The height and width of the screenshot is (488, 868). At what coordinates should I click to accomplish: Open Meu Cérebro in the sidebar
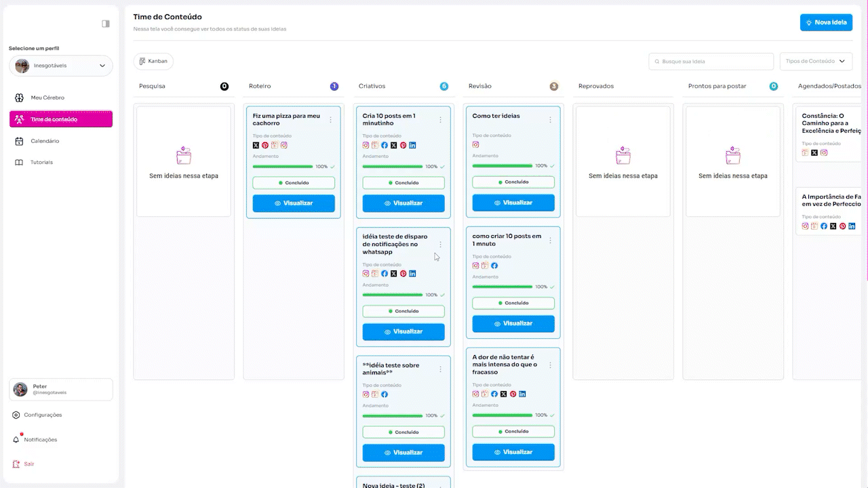click(61, 98)
